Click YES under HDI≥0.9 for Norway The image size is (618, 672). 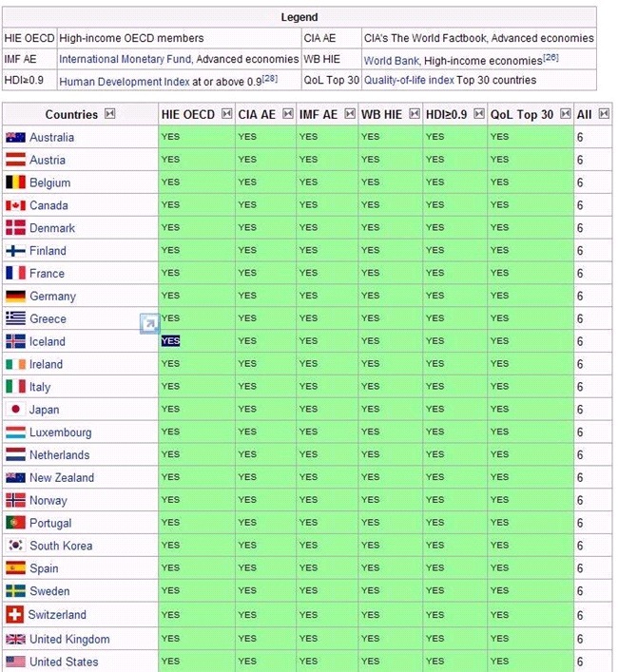coord(435,500)
